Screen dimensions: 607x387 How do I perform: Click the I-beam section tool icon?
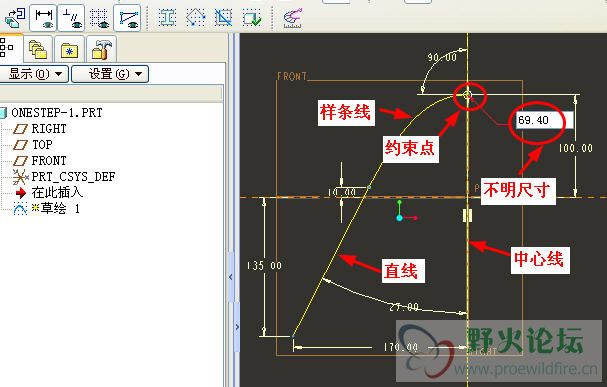point(167,18)
